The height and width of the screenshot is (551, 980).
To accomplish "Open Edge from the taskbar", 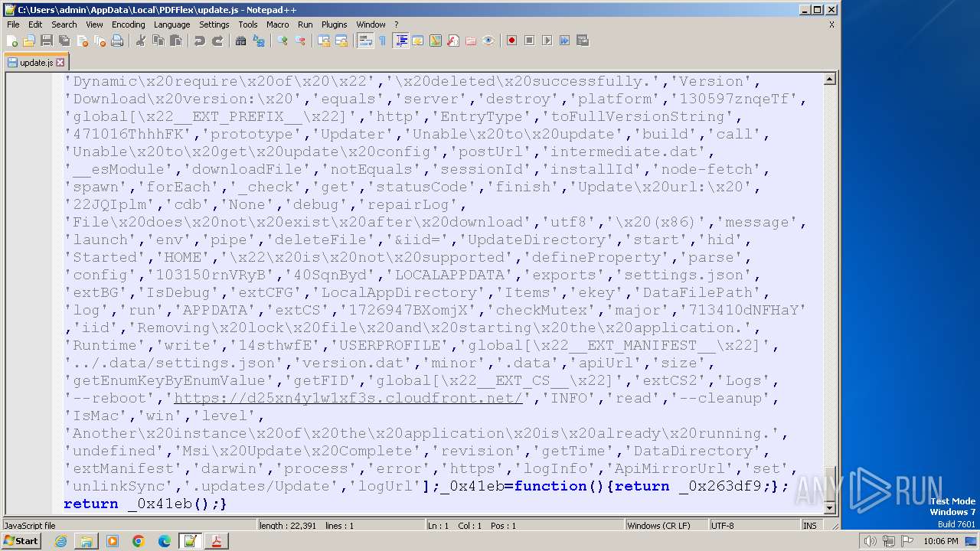I will coord(165,541).
